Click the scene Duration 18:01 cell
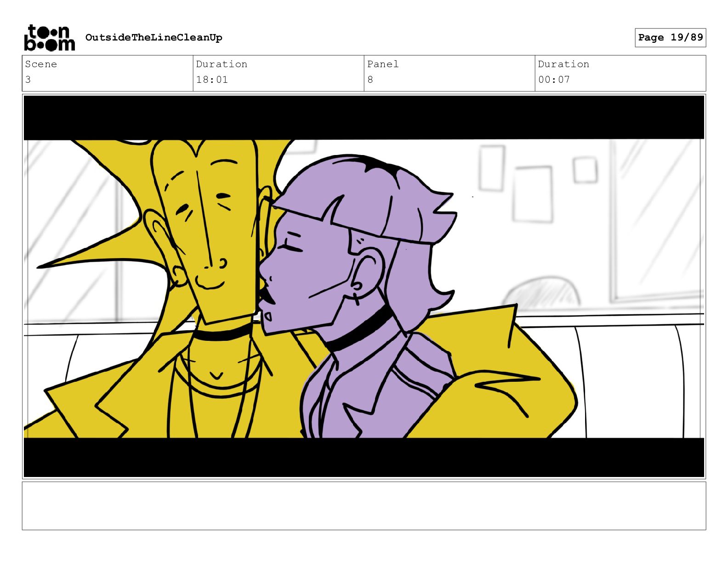 [279, 73]
